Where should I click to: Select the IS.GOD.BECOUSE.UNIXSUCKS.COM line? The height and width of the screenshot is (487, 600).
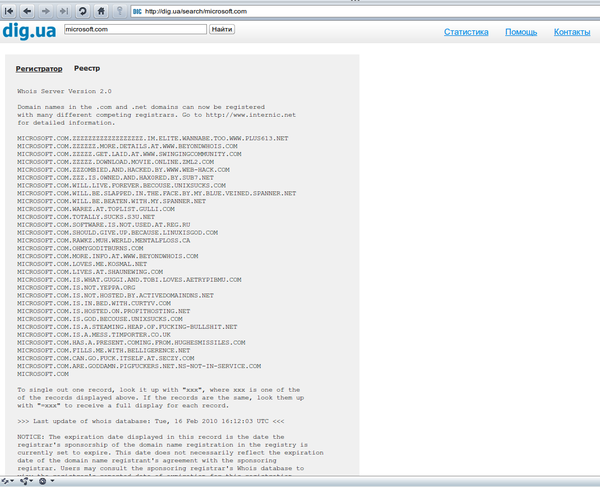[x=100, y=319]
